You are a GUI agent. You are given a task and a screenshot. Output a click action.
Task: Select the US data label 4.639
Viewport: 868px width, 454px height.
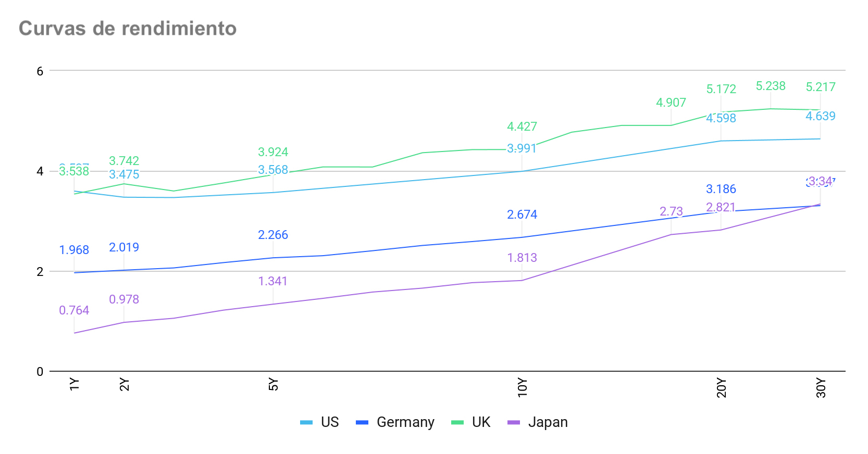pos(821,116)
